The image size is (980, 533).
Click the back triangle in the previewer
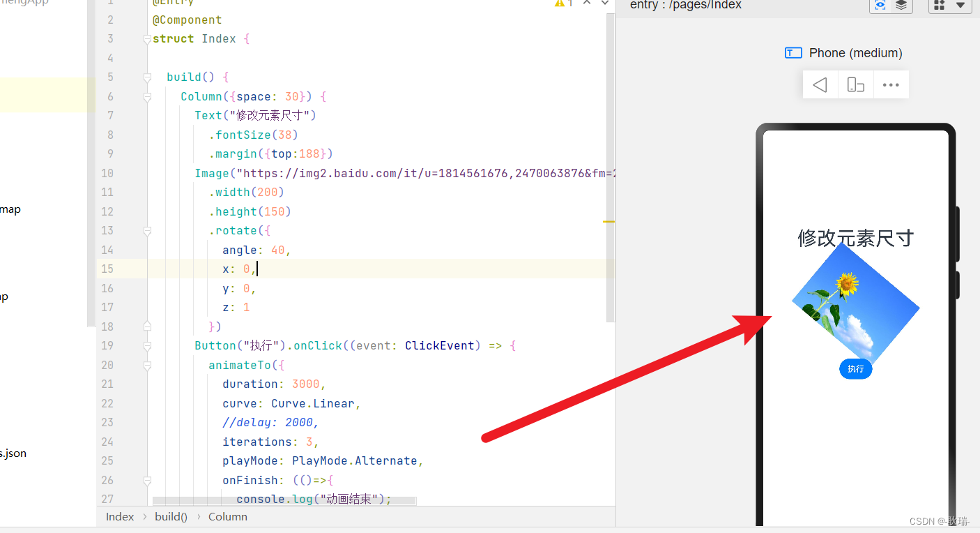click(820, 84)
